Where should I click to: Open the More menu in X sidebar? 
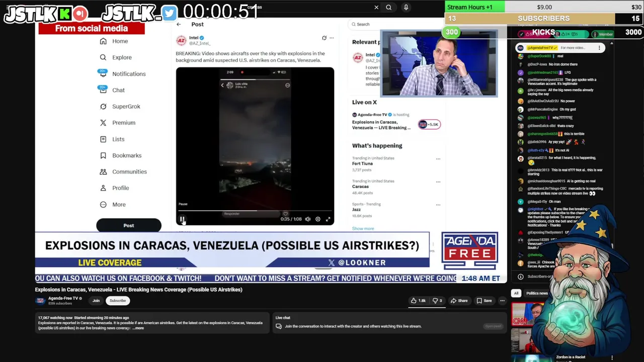[x=113, y=205]
